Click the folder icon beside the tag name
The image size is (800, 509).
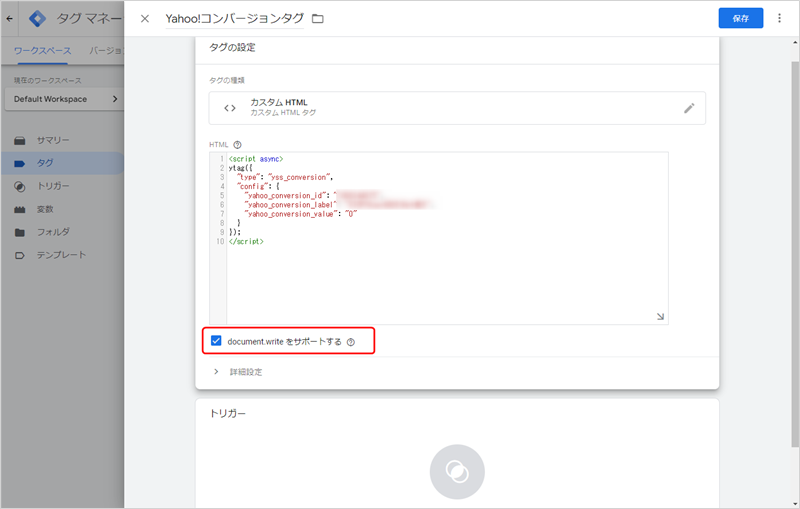(318, 19)
